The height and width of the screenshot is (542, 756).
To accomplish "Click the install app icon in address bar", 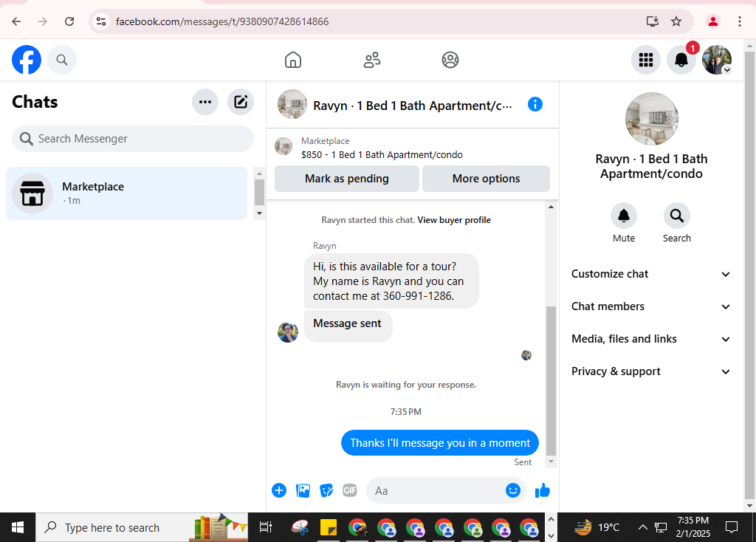I will click(653, 21).
